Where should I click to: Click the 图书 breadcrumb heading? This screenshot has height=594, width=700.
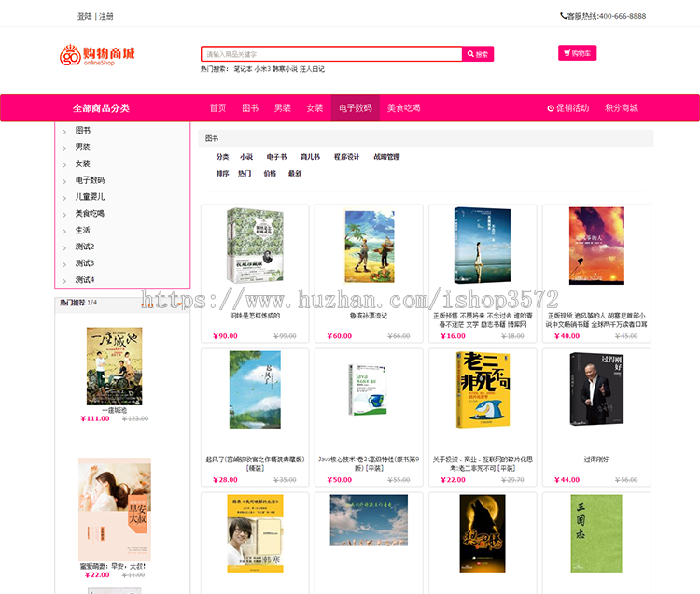[212, 138]
